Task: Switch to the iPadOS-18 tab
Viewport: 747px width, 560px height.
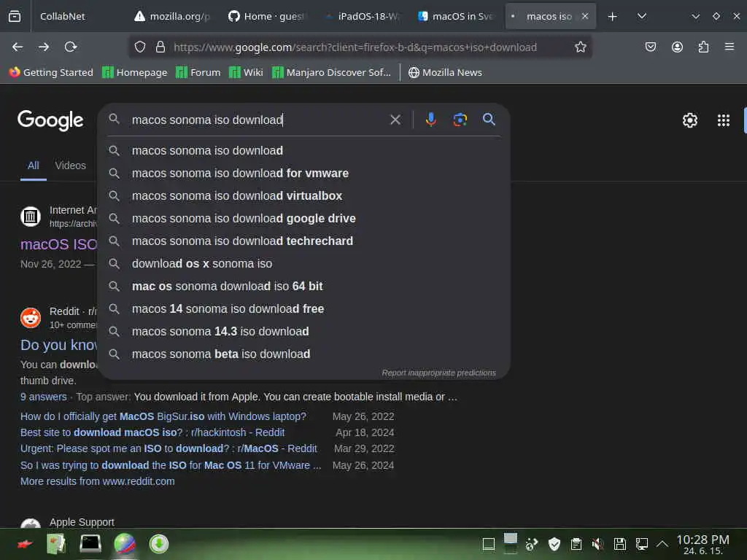Action: pos(362,16)
